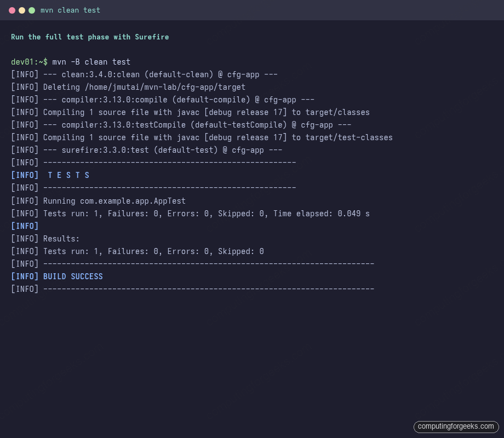Click the line ending 'to target/classes'

click(x=190, y=112)
